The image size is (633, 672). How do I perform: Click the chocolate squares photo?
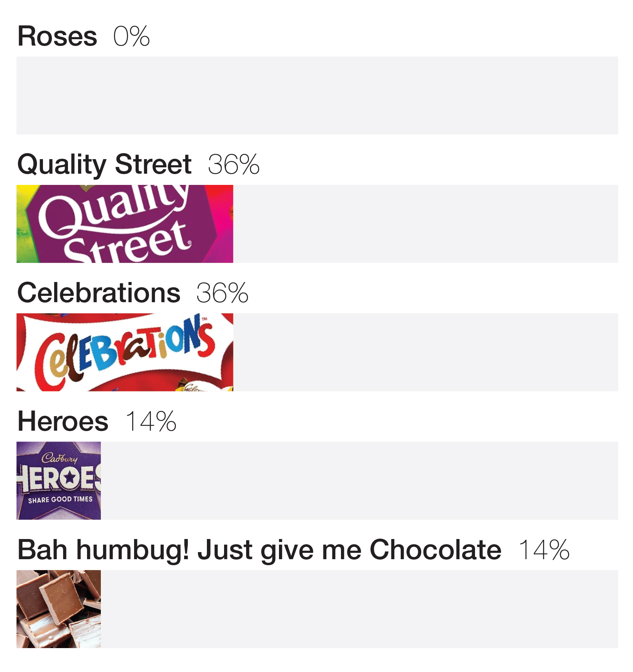point(59,609)
